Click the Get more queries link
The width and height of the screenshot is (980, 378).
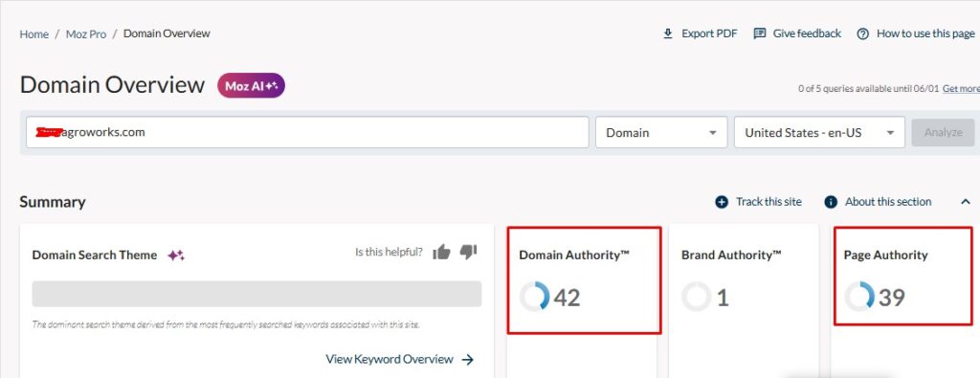tap(961, 89)
